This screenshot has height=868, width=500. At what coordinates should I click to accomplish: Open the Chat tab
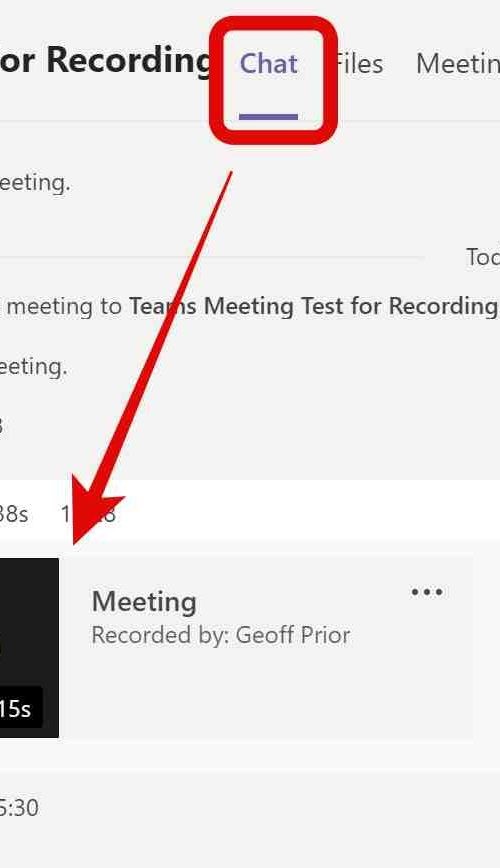[269, 64]
